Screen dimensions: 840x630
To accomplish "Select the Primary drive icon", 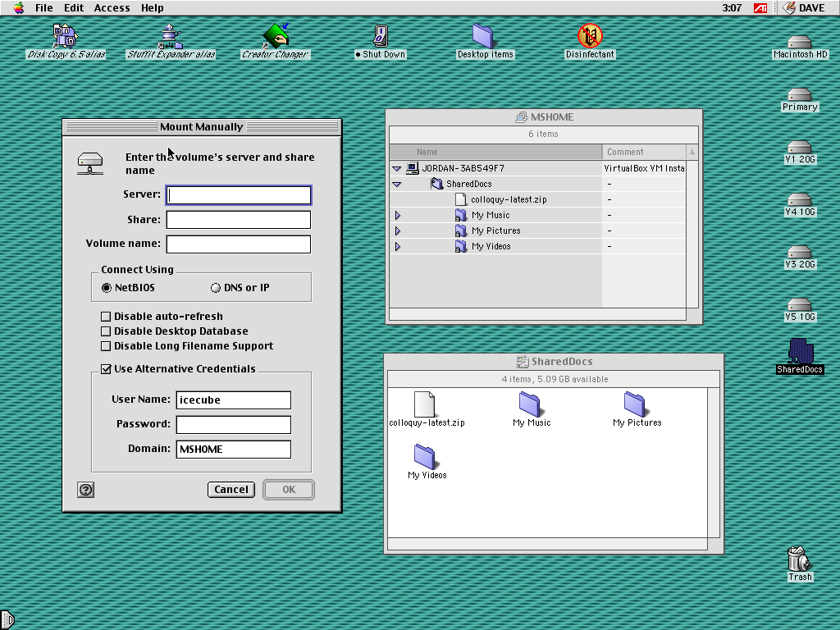I will click(799, 94).
